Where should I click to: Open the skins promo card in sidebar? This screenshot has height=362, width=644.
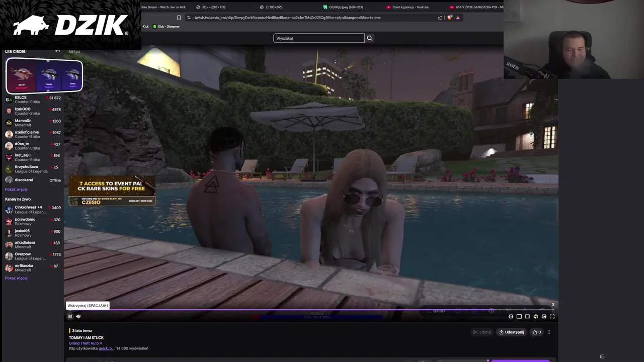pos(44,76)
